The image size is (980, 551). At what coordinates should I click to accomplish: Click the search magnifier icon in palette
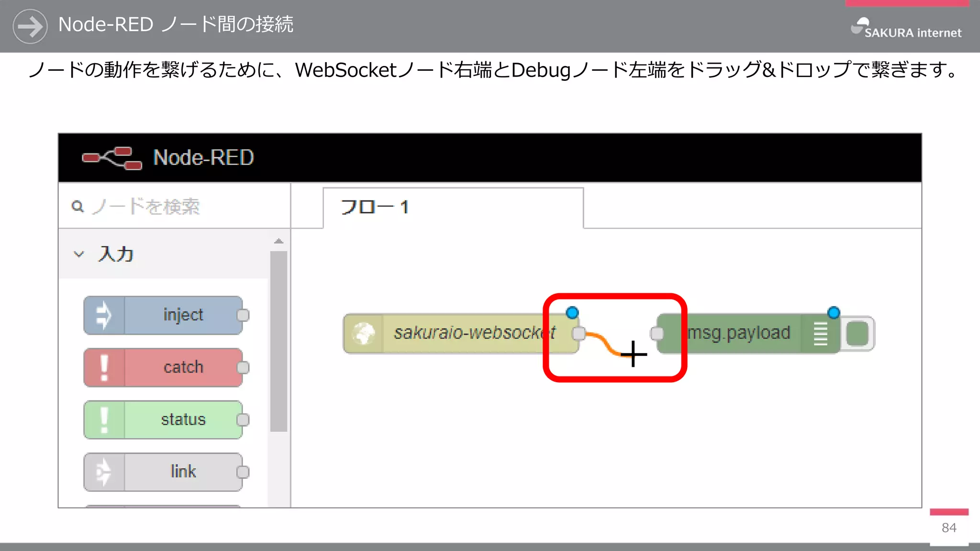[78, 207]
